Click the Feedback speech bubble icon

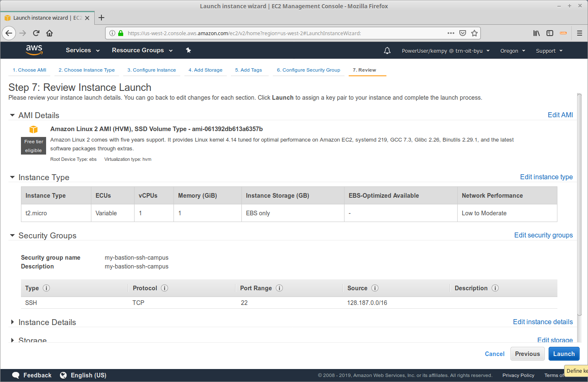click(x=16, y=375)
